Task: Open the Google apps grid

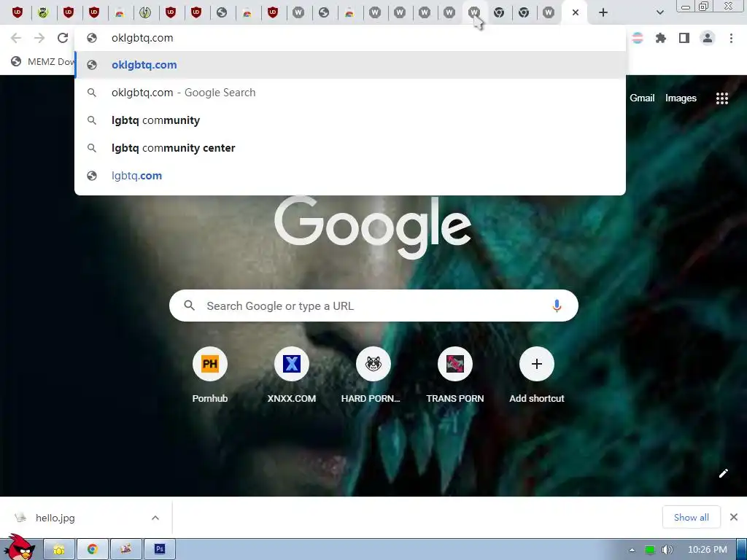Action: tap(721, 98)
